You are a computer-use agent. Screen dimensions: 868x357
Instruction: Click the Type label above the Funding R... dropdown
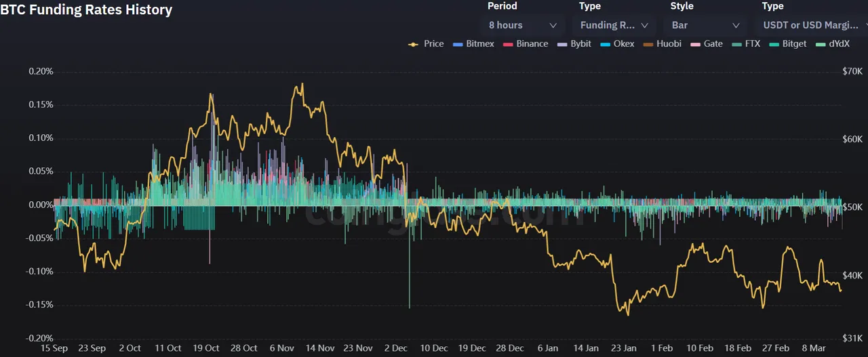coord(590,6)
